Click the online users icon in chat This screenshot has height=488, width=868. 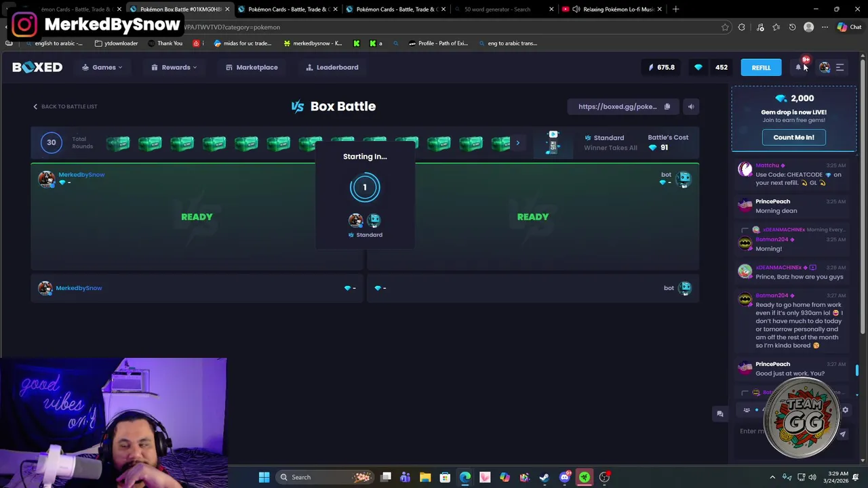tap(747, 410)
